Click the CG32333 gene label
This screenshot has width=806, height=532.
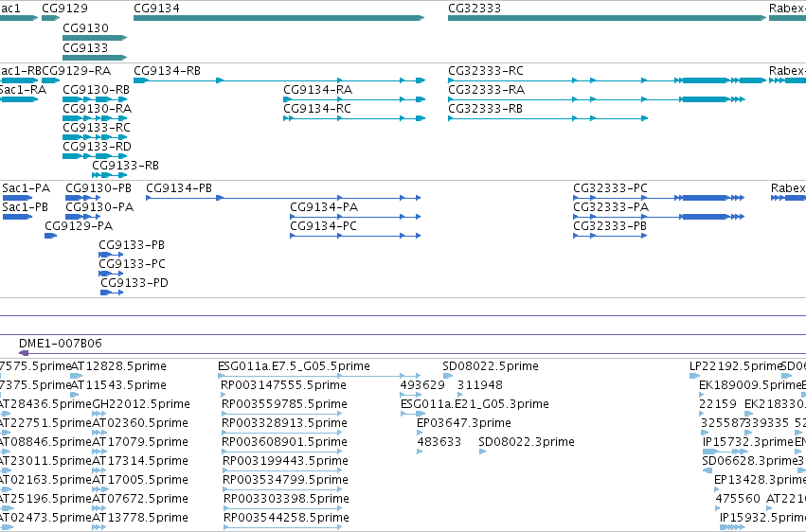coord(474,9)
